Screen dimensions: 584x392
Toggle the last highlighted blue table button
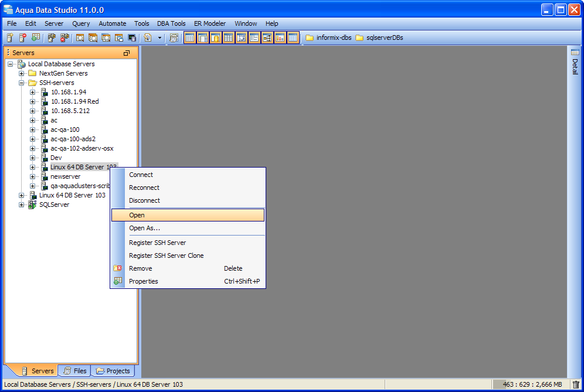point(293,38)
